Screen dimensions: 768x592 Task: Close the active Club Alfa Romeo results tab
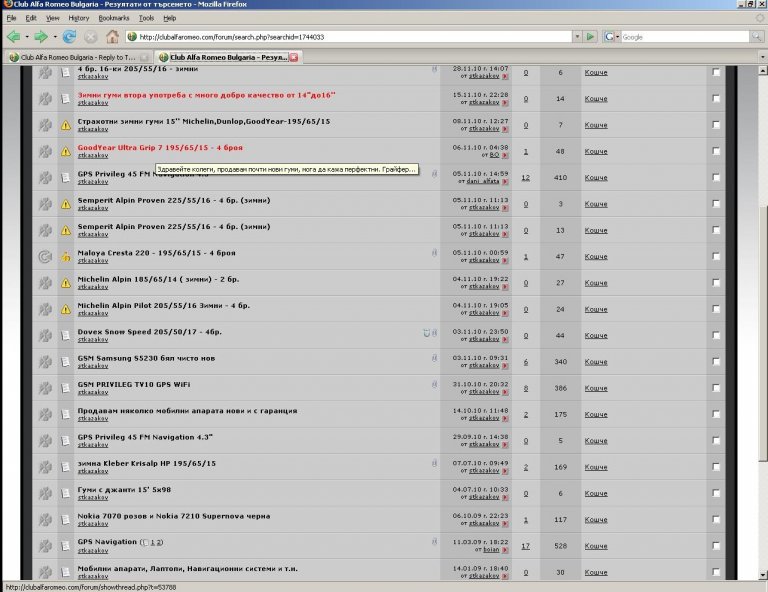292,57
